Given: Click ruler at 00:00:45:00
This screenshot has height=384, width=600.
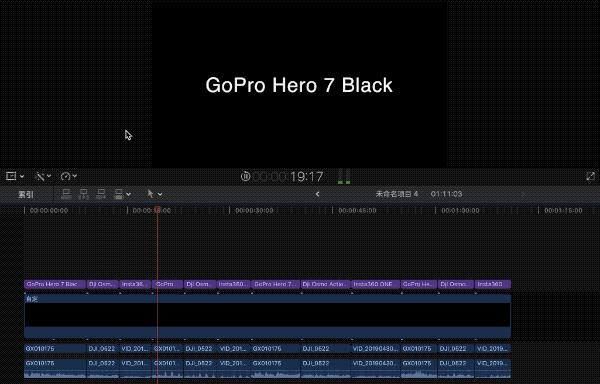Looking at the screenshot, I should pos(357,210).
